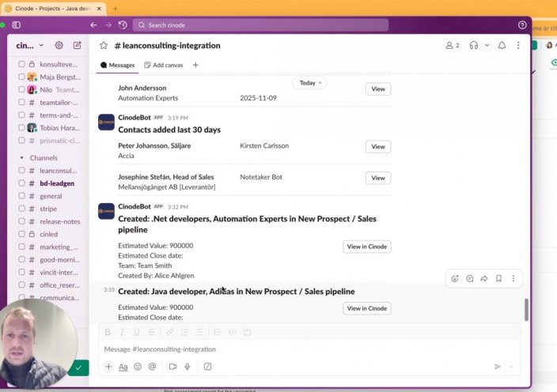View Java developer project in Cinode
This screenshot has height=392, width=557.
pos(366,308)
